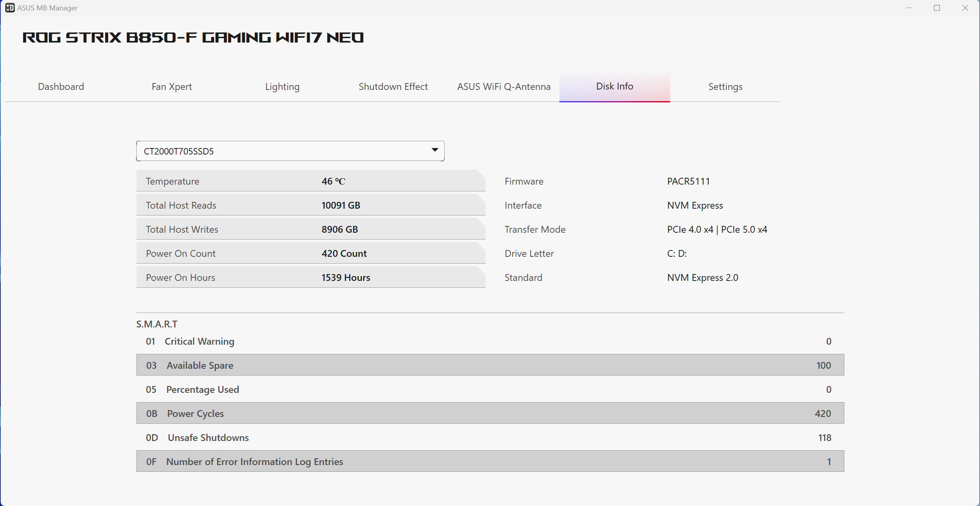
Task: Click the 1539 Hours value
Action: click(x=346, y=278)
